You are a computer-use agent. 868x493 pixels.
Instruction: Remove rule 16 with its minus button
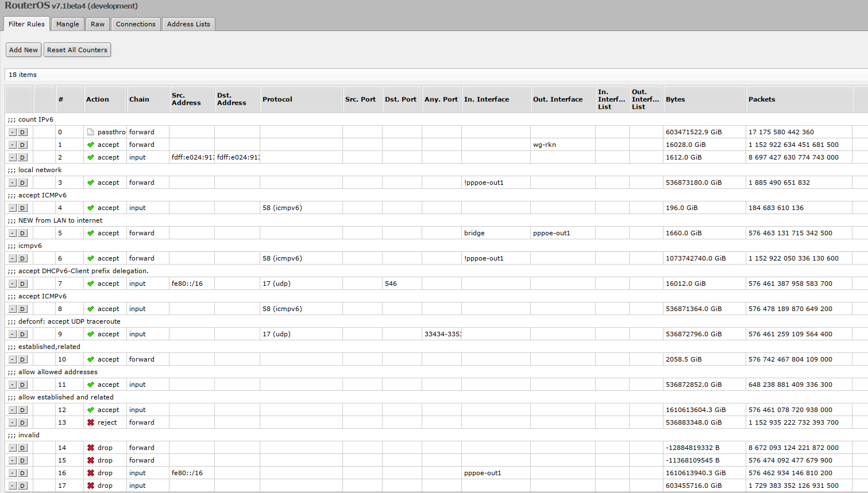13,473
